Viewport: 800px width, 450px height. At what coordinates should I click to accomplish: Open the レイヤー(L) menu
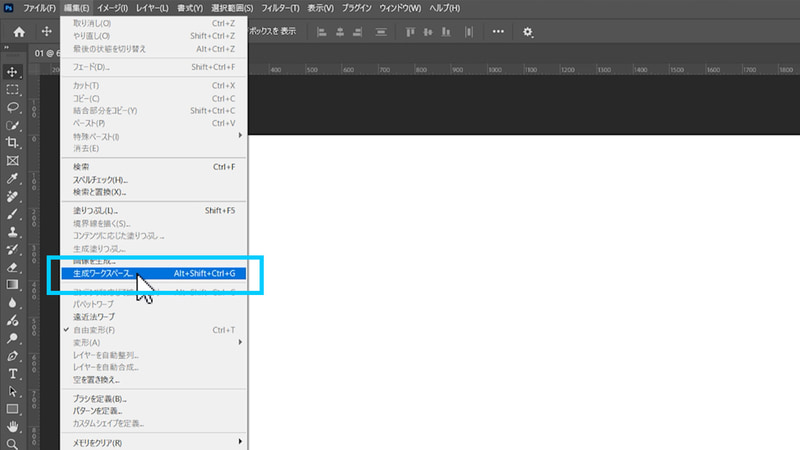pos(152,8)
